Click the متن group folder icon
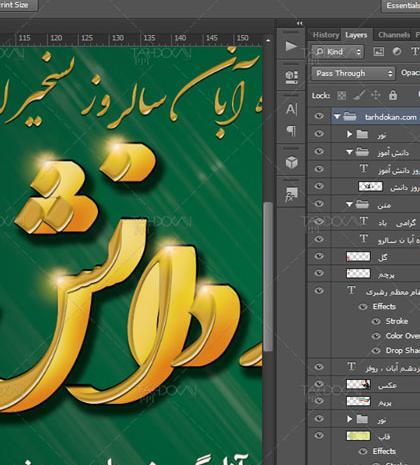Viewport: 420px width, 465px height. (362, 204)
